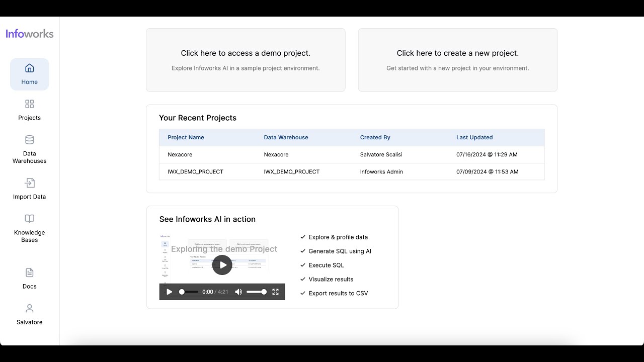644x362 pixels.
Task: Click the video 0:00 / 4:21 time display
Action: pos(215,292)
